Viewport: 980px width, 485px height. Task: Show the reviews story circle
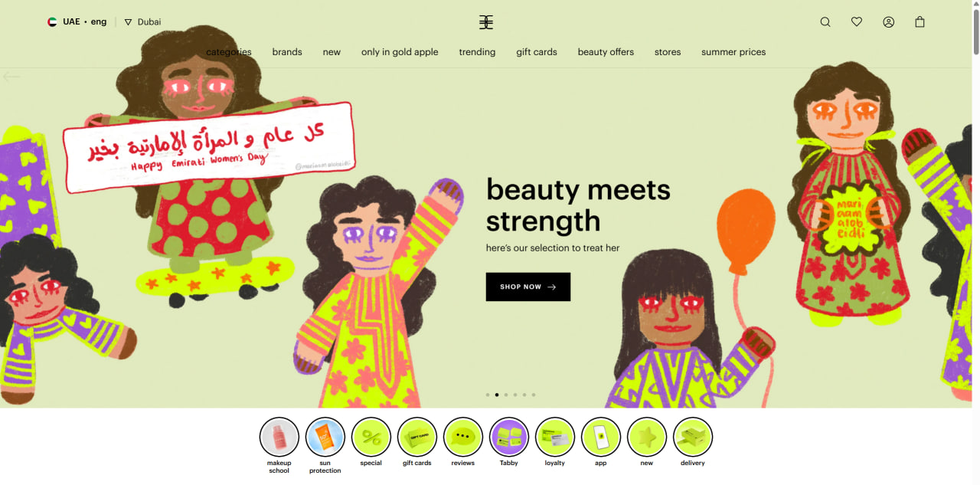pos(463,437)
